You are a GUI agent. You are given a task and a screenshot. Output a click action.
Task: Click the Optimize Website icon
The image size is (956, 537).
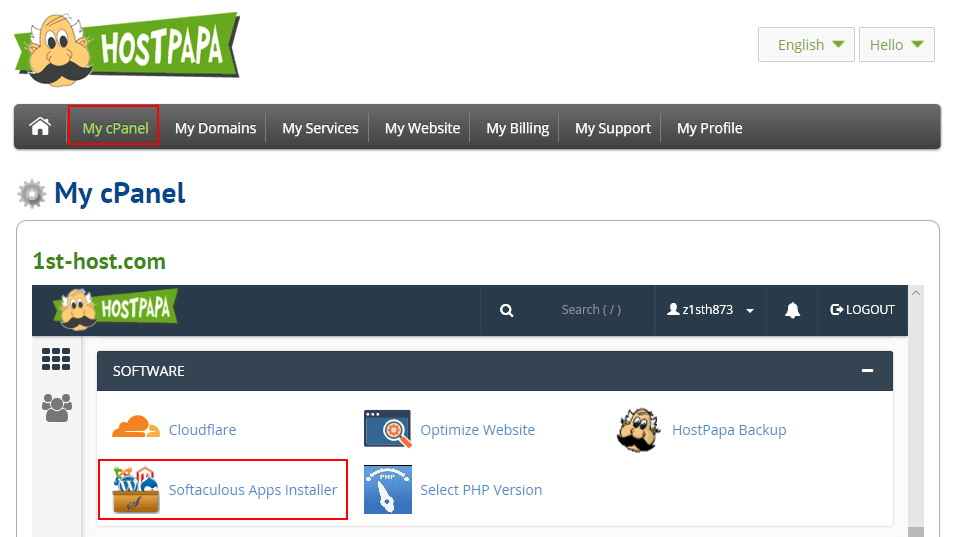388,429
